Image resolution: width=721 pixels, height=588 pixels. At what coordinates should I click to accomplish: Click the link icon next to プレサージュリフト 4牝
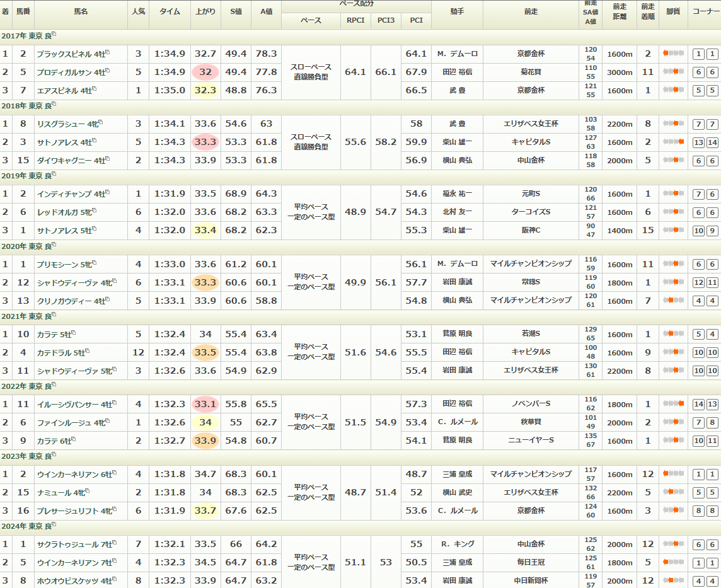coord(114,509)
